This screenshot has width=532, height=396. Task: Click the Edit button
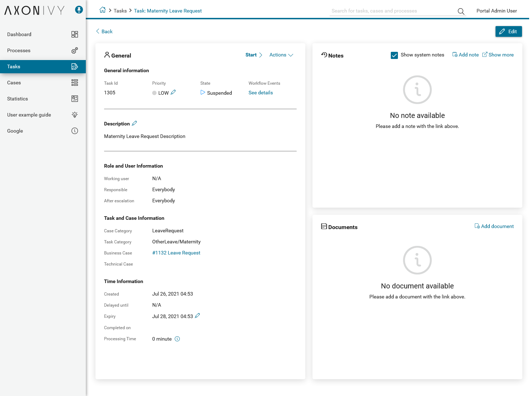click(508, 31)
